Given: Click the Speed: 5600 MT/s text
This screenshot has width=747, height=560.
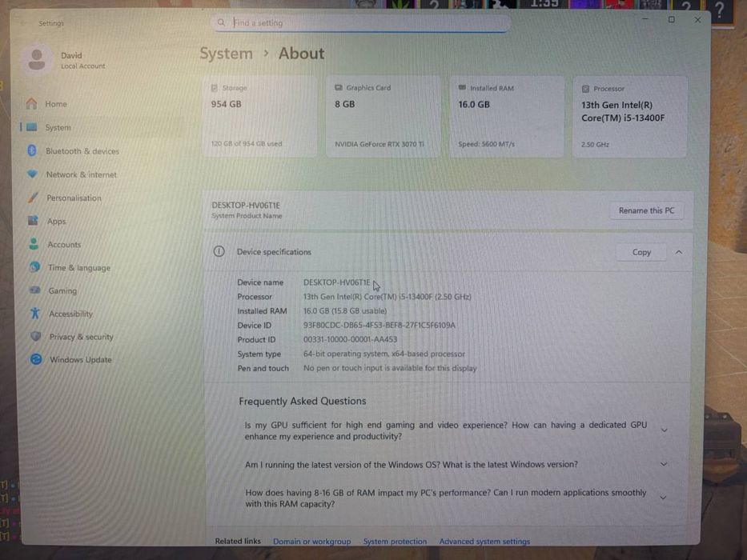Looking at the screenshot, I should pos(487,144).
